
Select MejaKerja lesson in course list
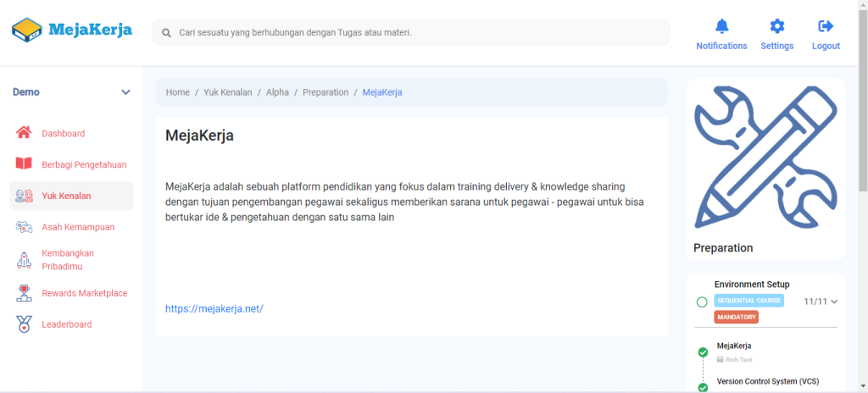point(734,346)
